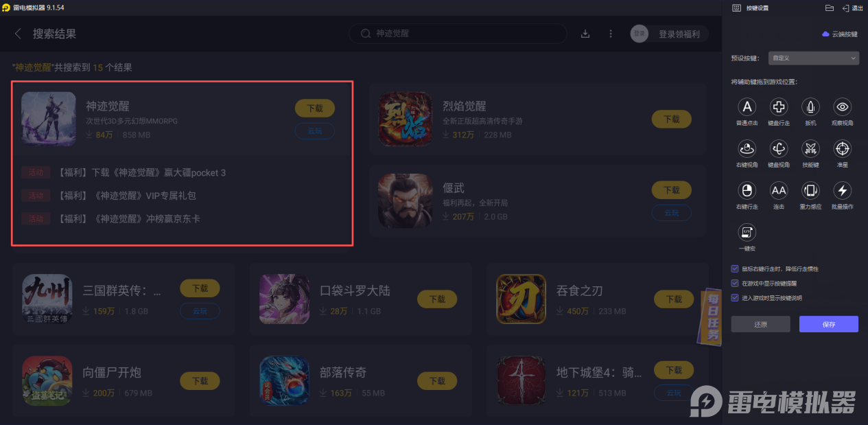This screenshot has height=425, width=868.
Task: Select the 一键宏 macro icon
Action: pyautogui.click(x=747, y=232)
